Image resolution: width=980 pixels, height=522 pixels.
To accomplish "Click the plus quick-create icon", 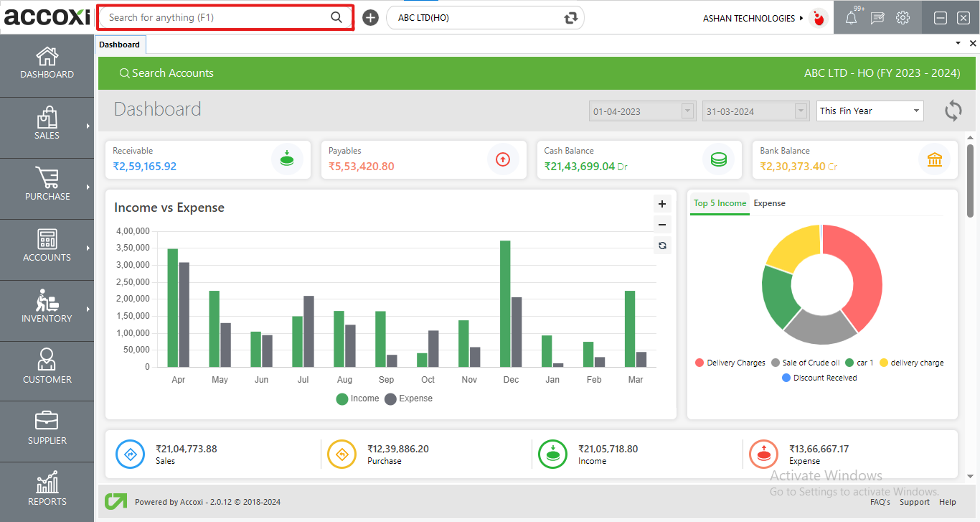I will coord(370,18).
